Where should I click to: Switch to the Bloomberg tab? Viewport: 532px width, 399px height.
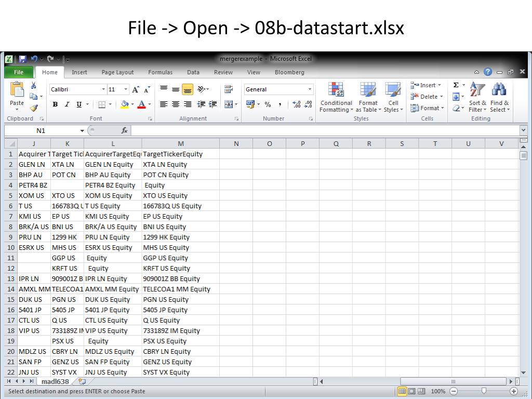(289, 72)
